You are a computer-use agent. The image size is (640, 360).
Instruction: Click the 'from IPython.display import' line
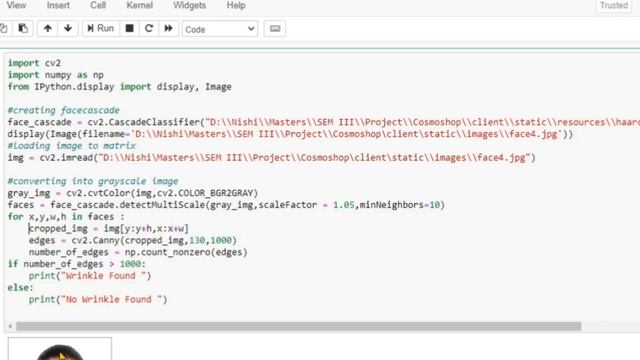pos(120,87)
